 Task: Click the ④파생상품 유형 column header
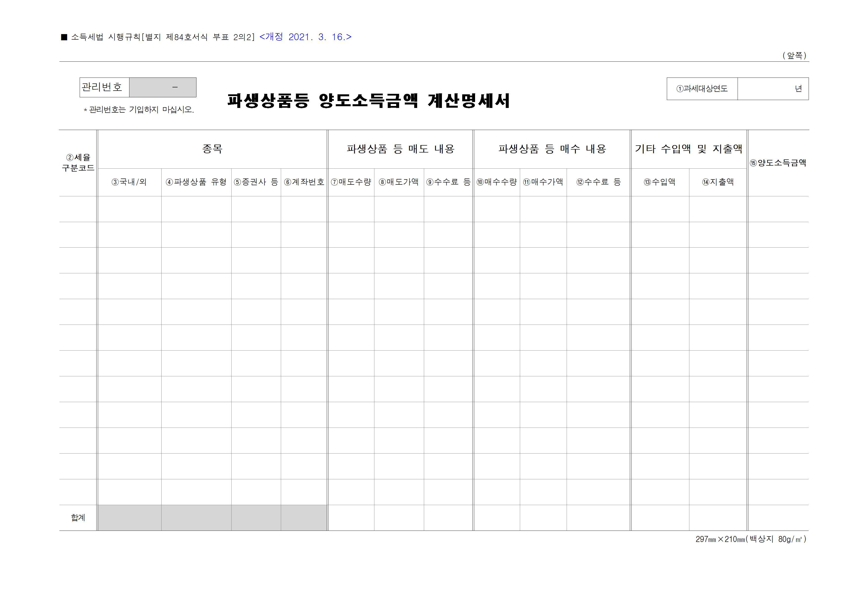(196, 182)
